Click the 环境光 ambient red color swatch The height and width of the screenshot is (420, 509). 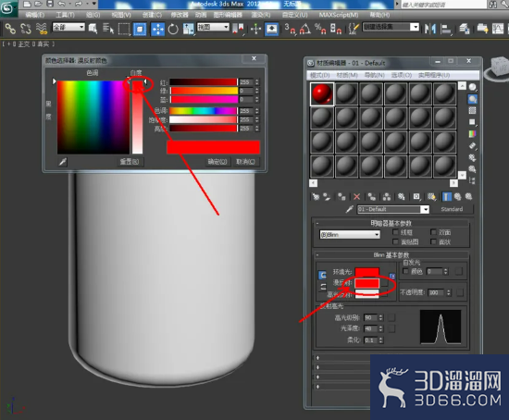367,272
